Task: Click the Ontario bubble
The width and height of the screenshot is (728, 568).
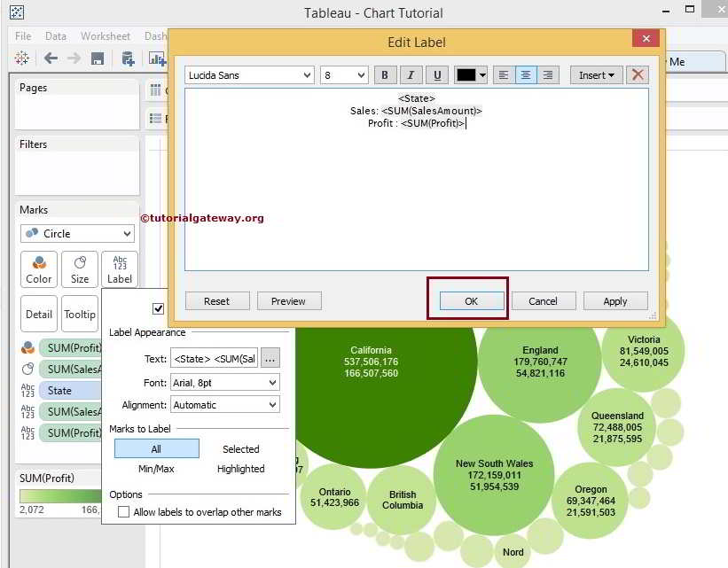Action: coord(334,497)
